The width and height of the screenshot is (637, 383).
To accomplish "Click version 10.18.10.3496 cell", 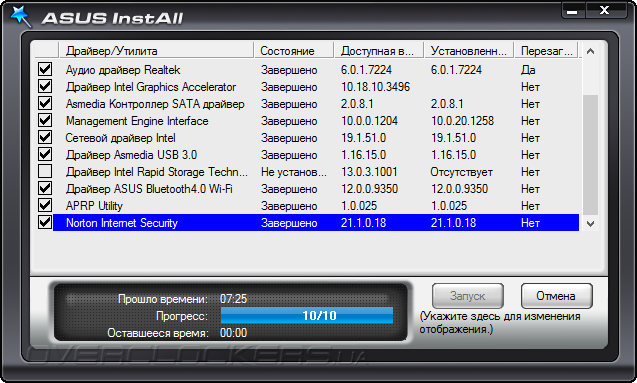I will coord(375,87).
